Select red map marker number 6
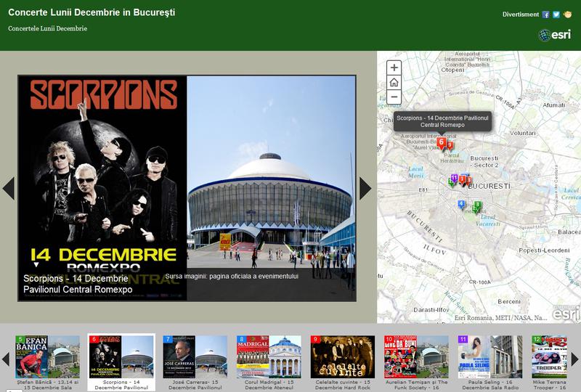 tap(441, 143)
